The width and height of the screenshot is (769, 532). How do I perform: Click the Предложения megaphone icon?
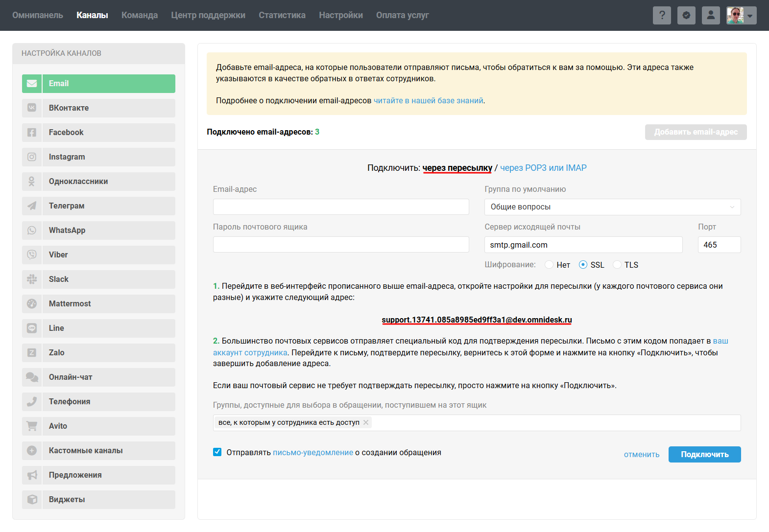32,475
